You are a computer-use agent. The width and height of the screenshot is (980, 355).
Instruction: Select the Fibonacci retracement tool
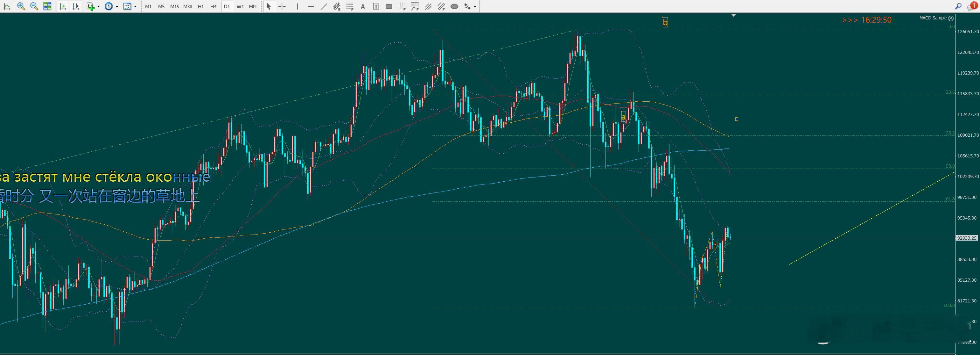point(350,6)
